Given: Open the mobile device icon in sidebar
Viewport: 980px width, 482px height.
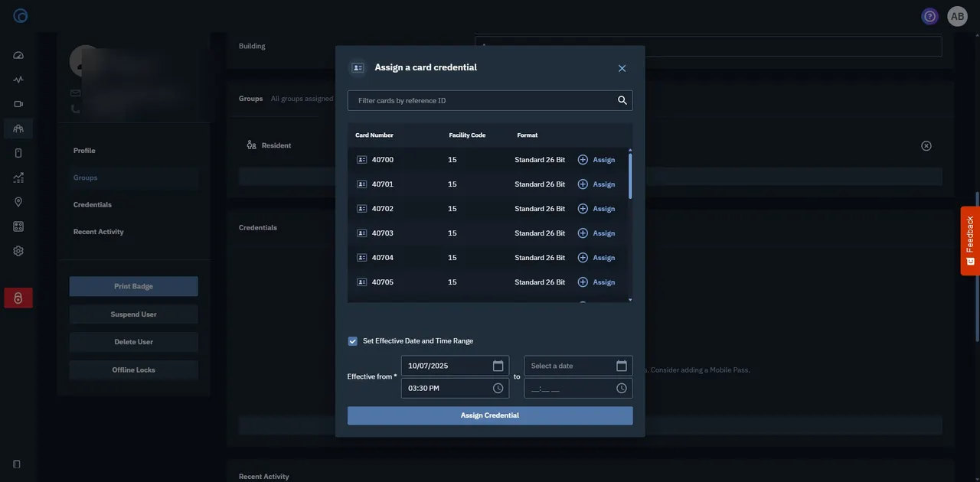Looking at the screenshot, I should [18, 153].
